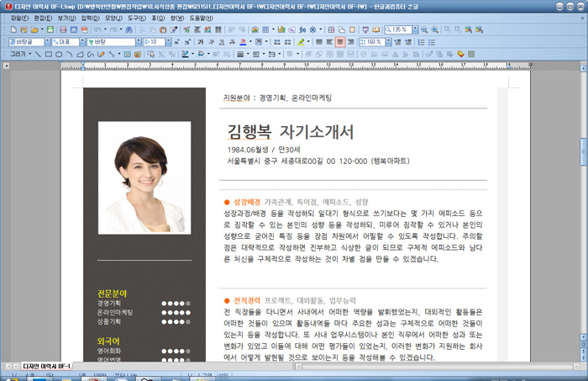Select the Ellipse drawing tool
Image resolution: width=588 pixels, height=381 pixels.
(x=59, y=54)
